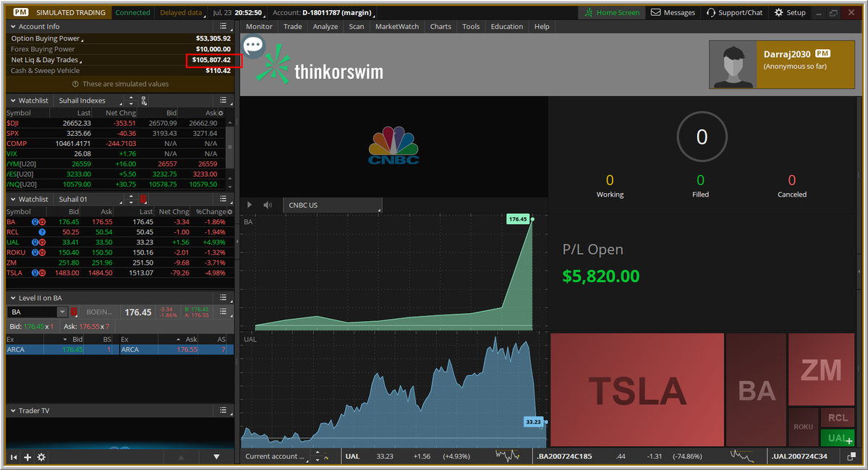Open the Suhail Indexes watchlist panel menu icon
The height and width of the screenshot is (470, 868).
(224, 101)
